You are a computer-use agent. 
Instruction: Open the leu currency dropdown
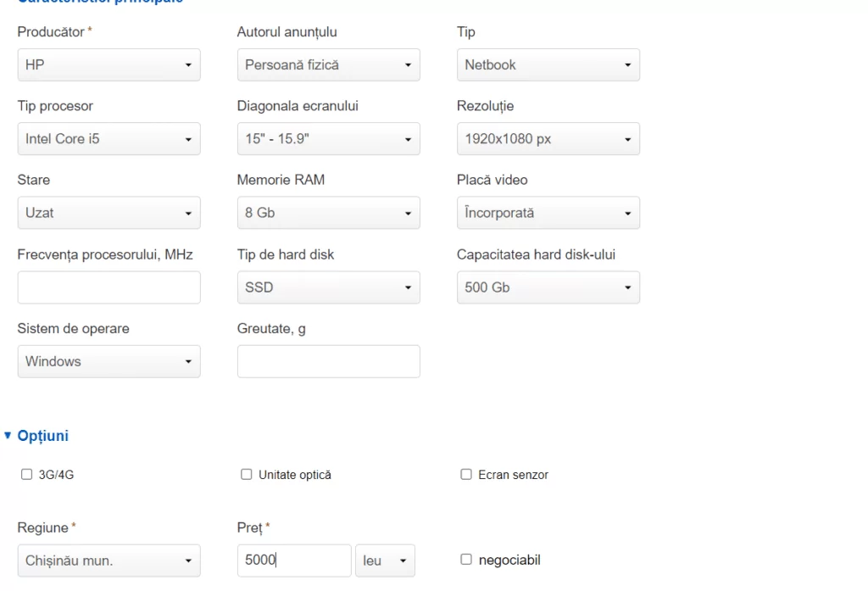[386, 560]
